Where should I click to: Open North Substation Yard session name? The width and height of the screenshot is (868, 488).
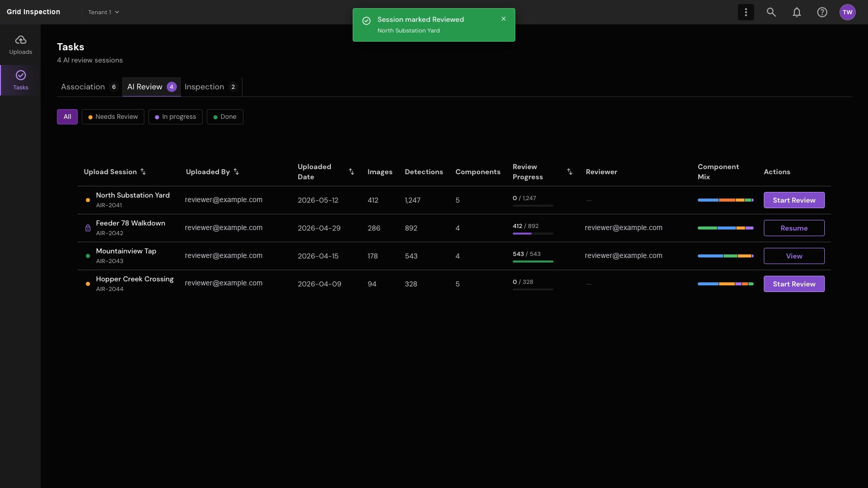(x=133, y=195)
